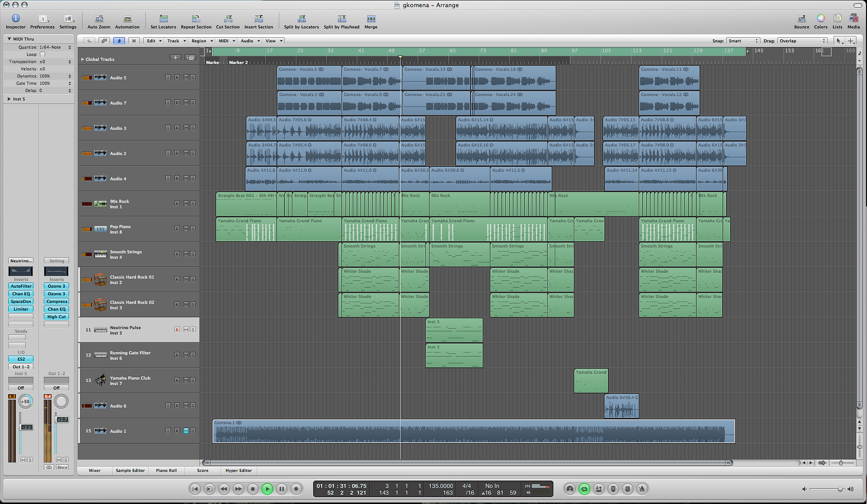Viewport: 867px width, 504px height.
Task: Click the SpaceDsn insert slot
Action: tap(21, 301)
